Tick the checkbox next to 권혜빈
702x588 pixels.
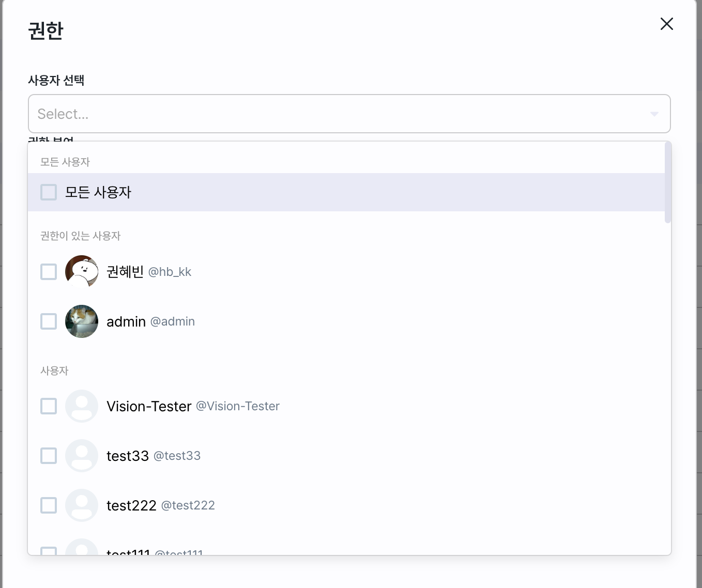(x=49, y=271)
